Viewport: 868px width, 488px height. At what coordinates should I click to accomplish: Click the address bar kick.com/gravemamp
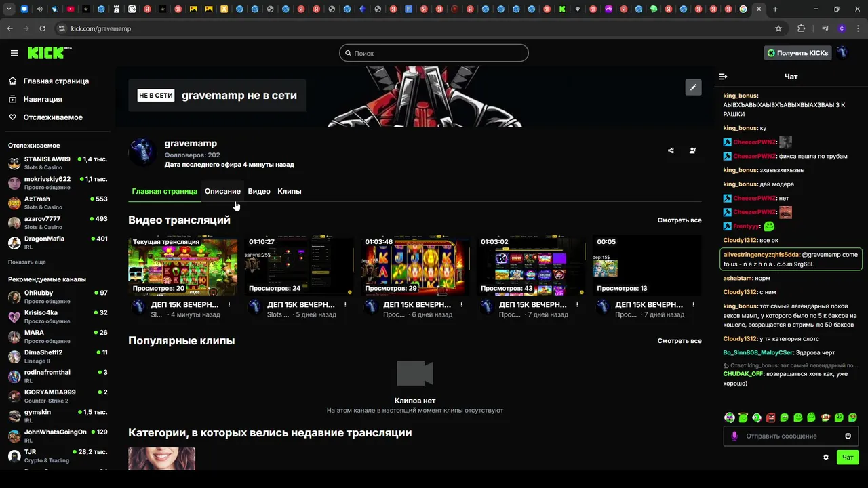(101, 28)
